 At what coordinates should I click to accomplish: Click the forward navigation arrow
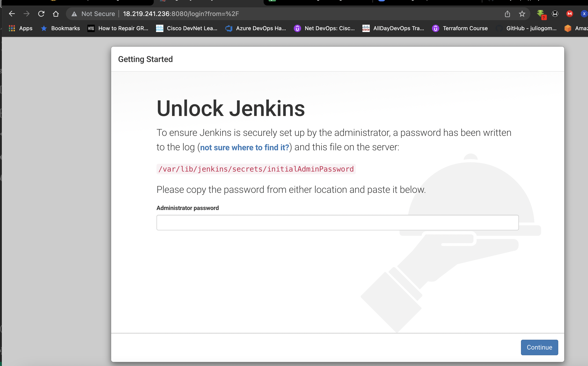tap(26, 14)
